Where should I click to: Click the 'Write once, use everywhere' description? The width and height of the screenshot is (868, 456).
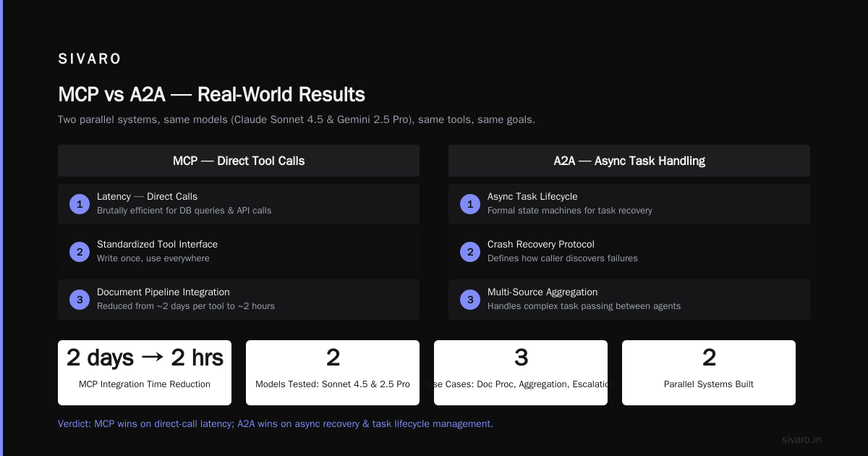pos(153,258)
